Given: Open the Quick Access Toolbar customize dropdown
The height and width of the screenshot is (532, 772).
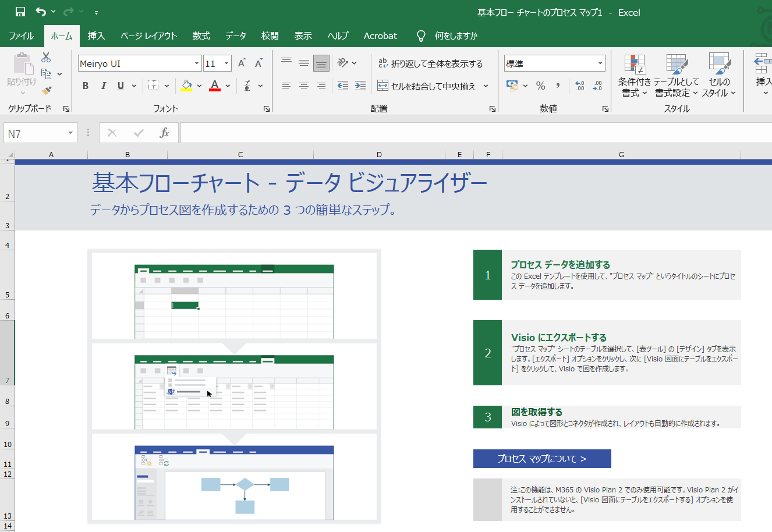Looking at the screenshot, I should [96, 12].
